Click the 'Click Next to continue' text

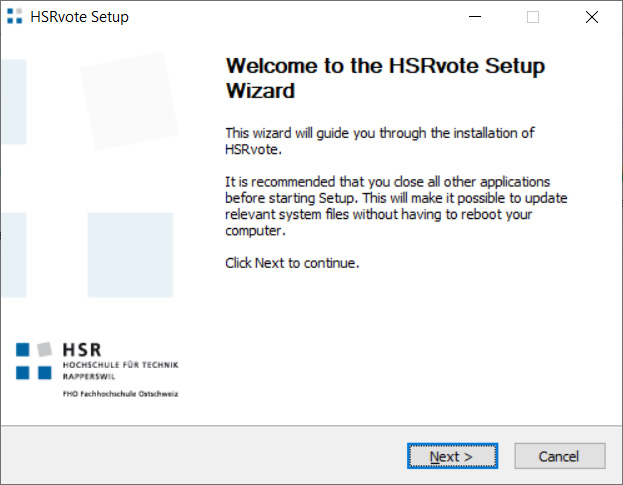point(292,264)
